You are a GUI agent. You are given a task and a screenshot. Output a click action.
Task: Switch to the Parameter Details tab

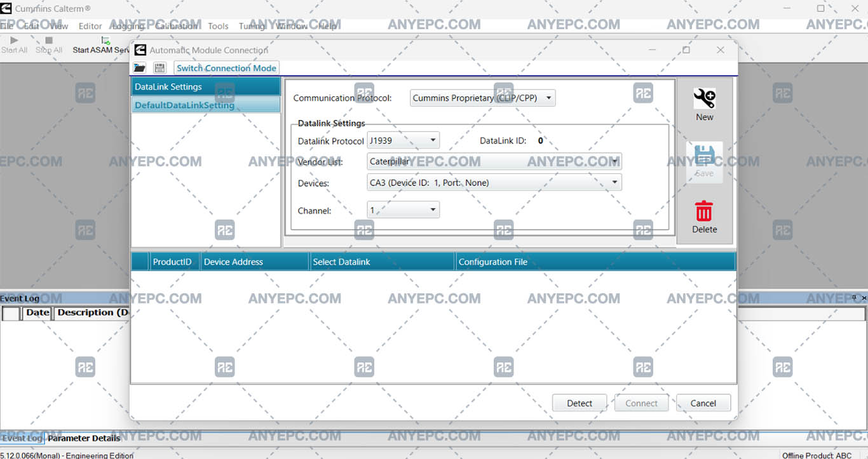click(84, 438)
